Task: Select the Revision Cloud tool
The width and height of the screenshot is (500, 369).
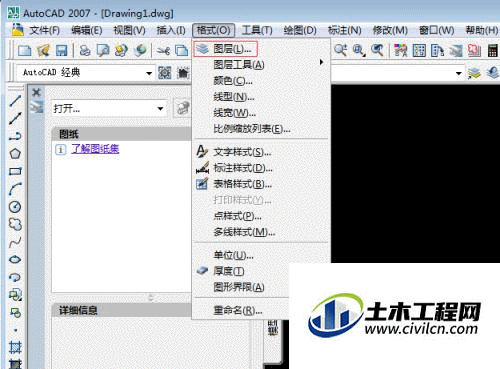Action: [15, 224]
